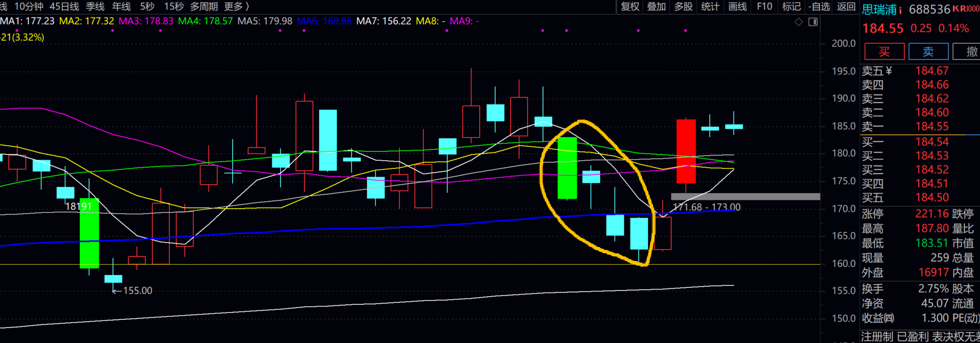
Task: Click the diamond icon above the chart
Action: (798, 22)
